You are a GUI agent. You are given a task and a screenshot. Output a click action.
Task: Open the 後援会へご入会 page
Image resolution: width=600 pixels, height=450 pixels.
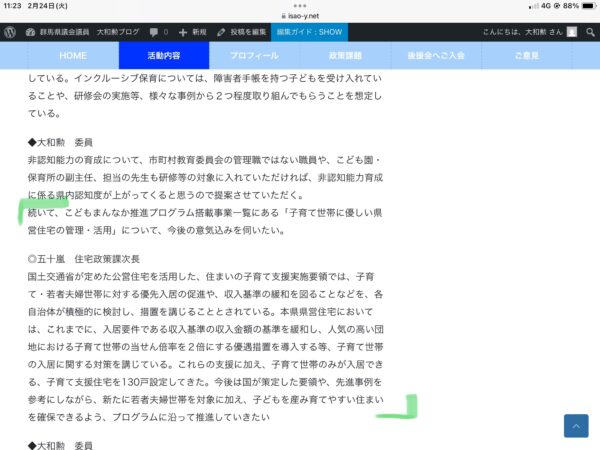pos(436,55)
